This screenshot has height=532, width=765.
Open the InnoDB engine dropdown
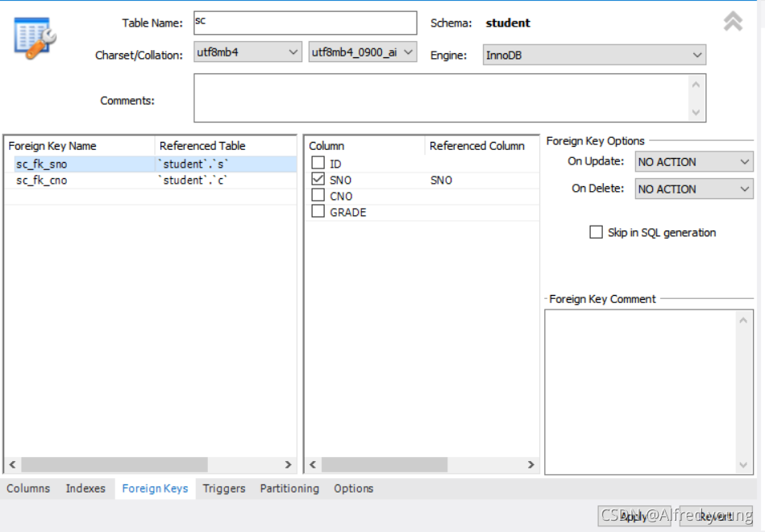point(594,55)
